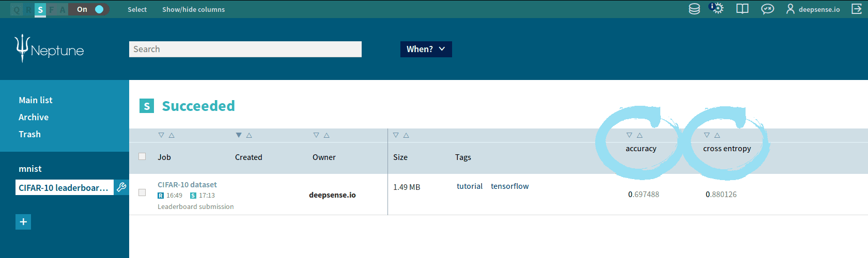Sort Created column descending with filled arrow

click(239, 135)
